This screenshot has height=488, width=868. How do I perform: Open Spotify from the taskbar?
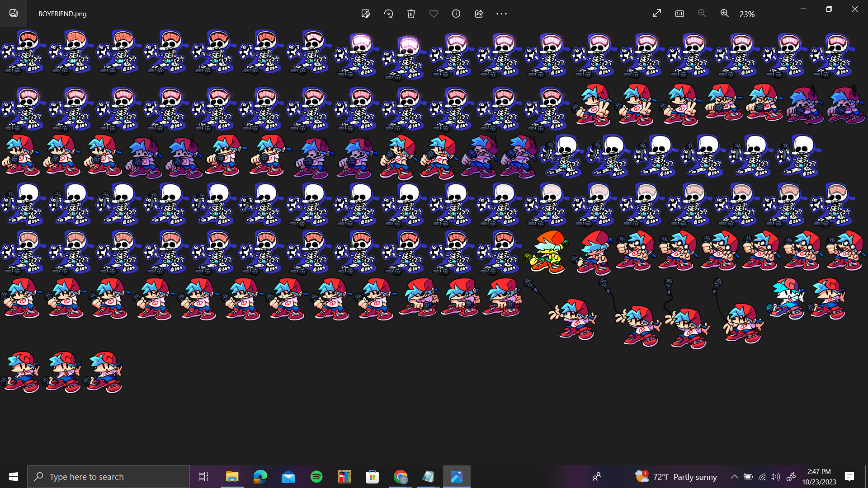click(x=316, y=477)
